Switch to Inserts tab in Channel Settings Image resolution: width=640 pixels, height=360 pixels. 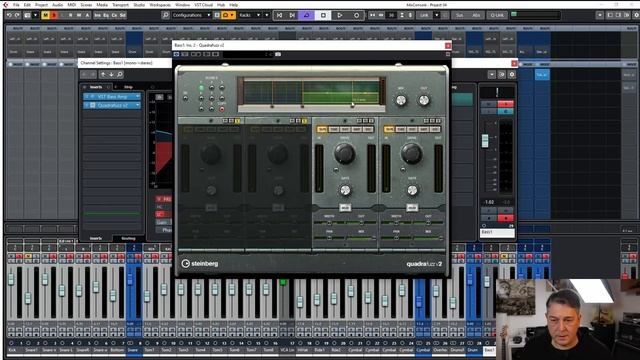click(96, 87)
